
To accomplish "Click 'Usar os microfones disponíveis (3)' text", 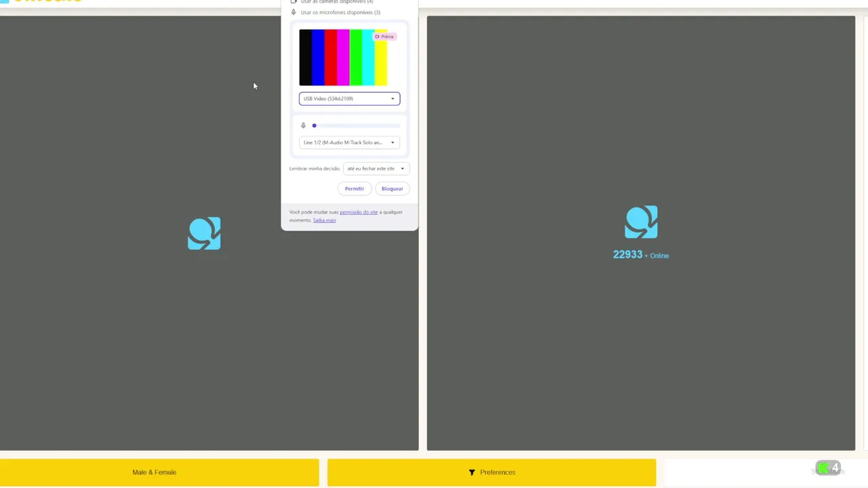I will (x=340, y=12).
